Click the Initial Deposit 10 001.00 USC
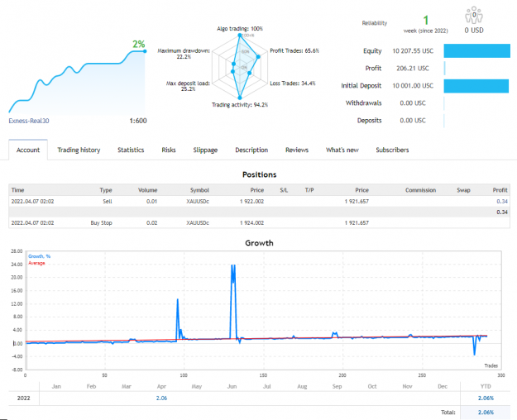 [413, 86]
